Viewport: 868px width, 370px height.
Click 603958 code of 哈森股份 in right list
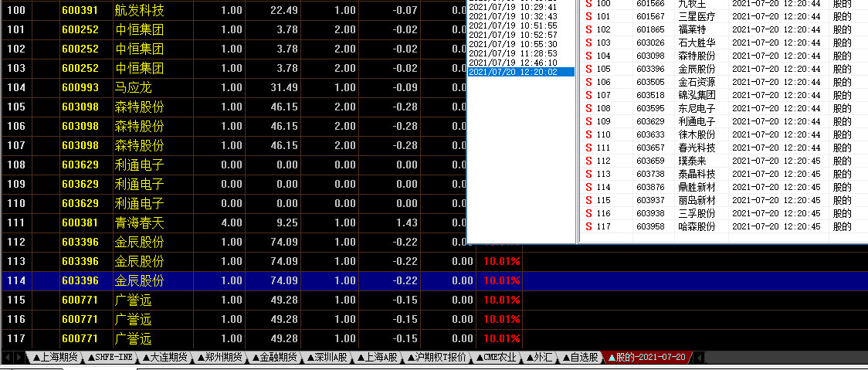coord(650,226)
